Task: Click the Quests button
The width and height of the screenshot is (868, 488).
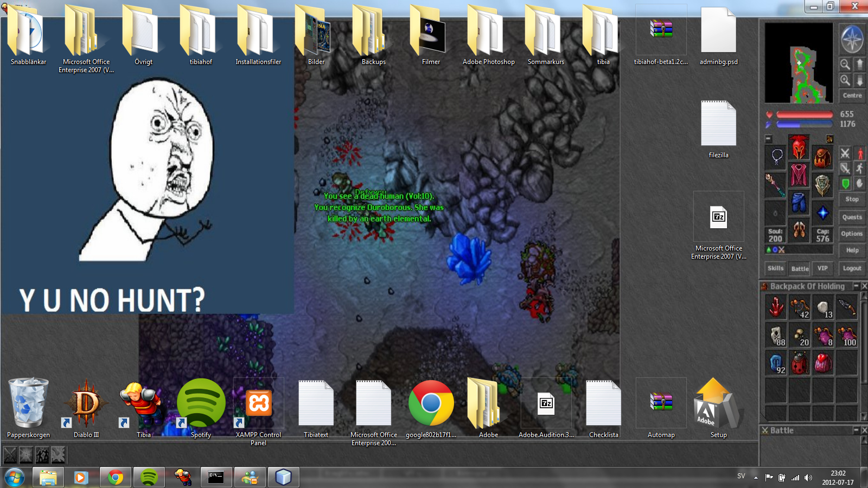Action: click(x=852, y=217)
